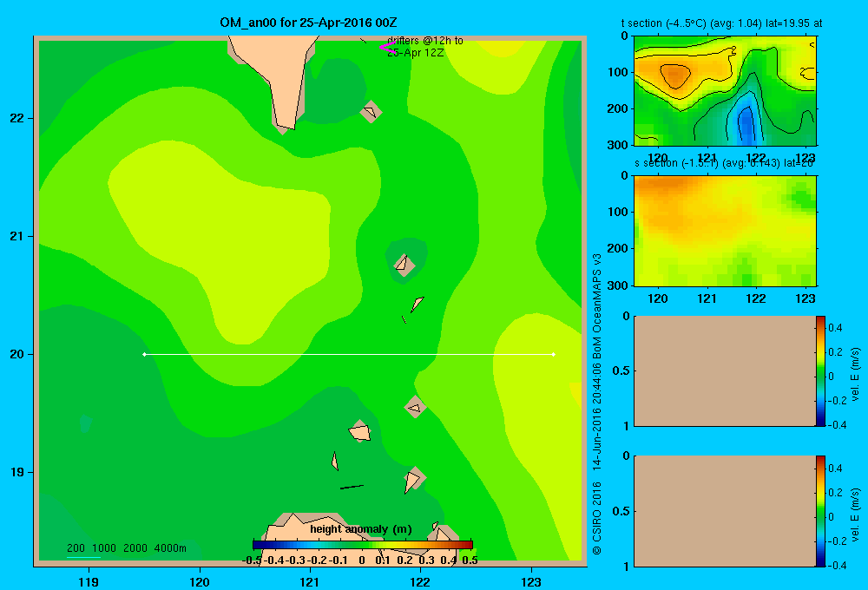This screenshot has height=590, width=868.
Task: Click the white section line's left endpoint
Action: click(x=144, y=354)
